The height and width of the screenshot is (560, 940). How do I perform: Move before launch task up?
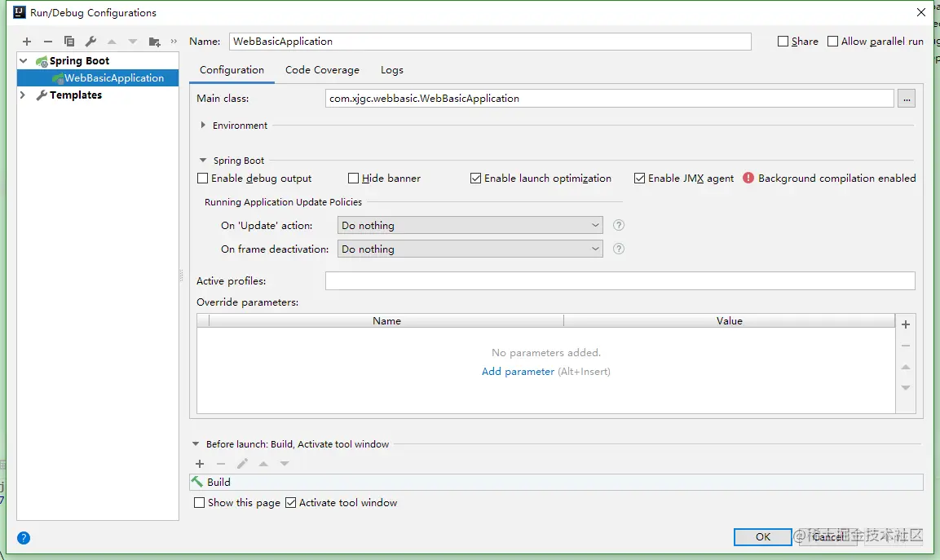coord(263,464)
